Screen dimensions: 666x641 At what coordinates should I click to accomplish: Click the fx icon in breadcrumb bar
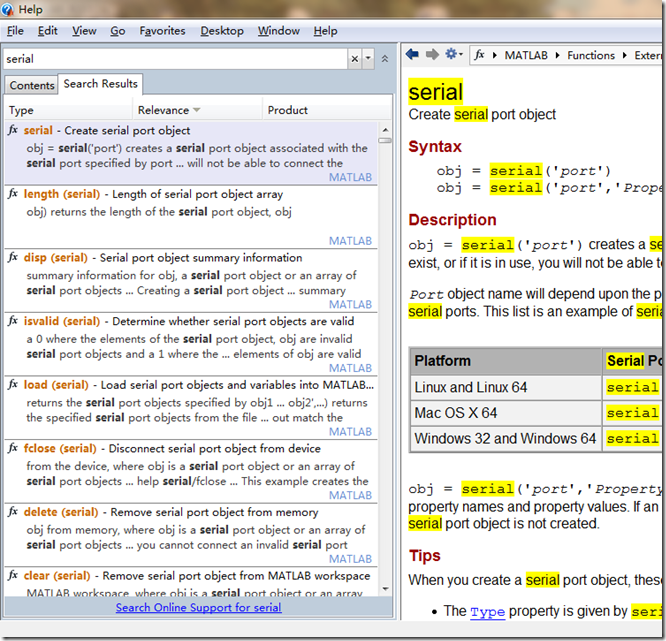click(480, 55)
